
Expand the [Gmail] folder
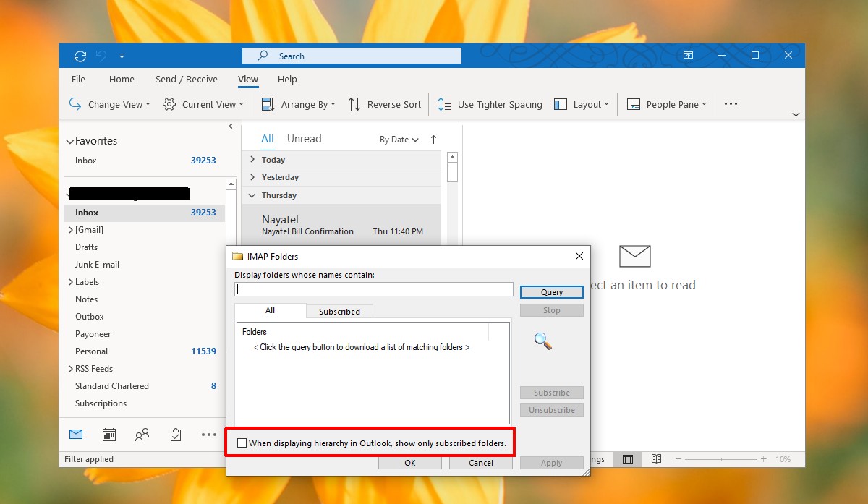pyautogui.click(x=71, y=230)
